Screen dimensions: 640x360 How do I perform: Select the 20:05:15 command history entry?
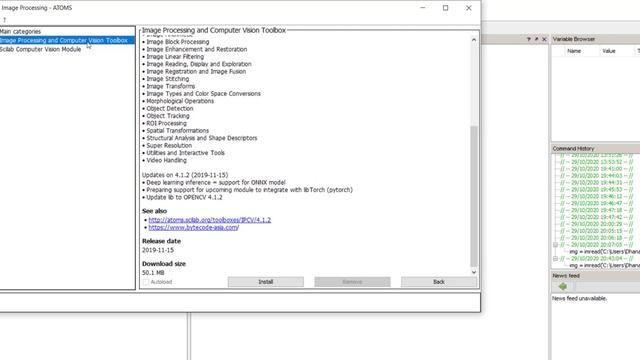point(596,231)
